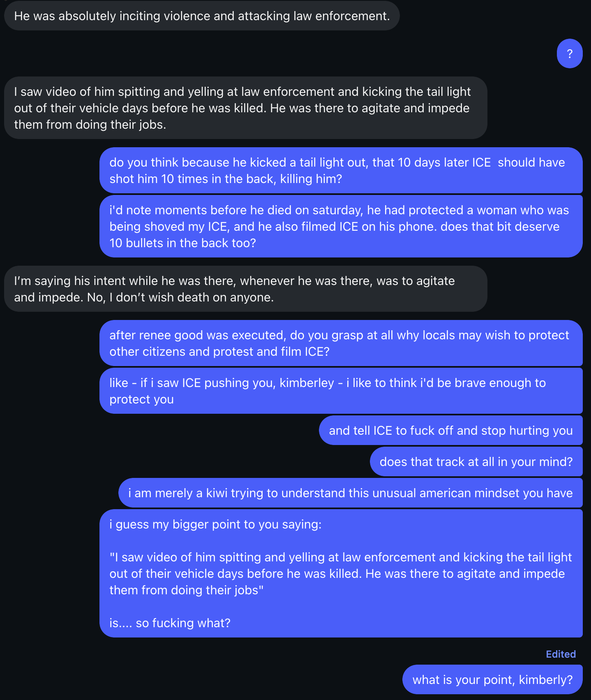Select the quoted "I saw video" paragraph in blue bubble
591x700 pixels.
(x=340, y=574)
